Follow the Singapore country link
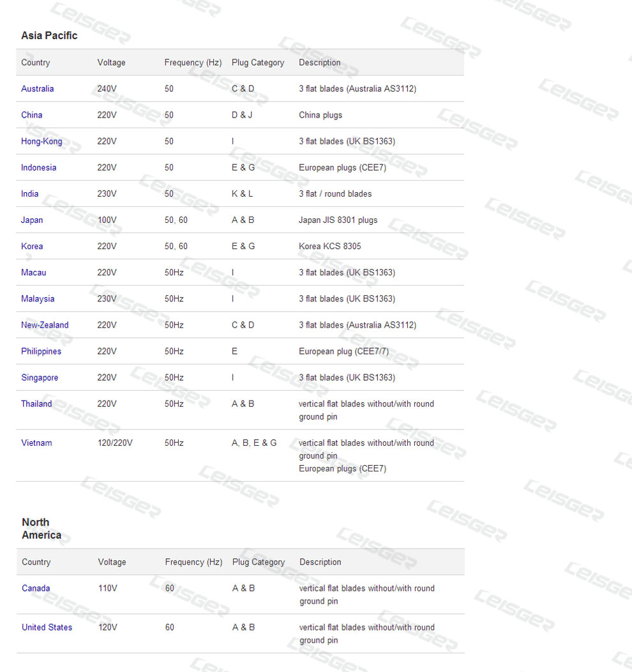Image resolution: width=632 pixels, height=672 pixels. coord(40,378)
